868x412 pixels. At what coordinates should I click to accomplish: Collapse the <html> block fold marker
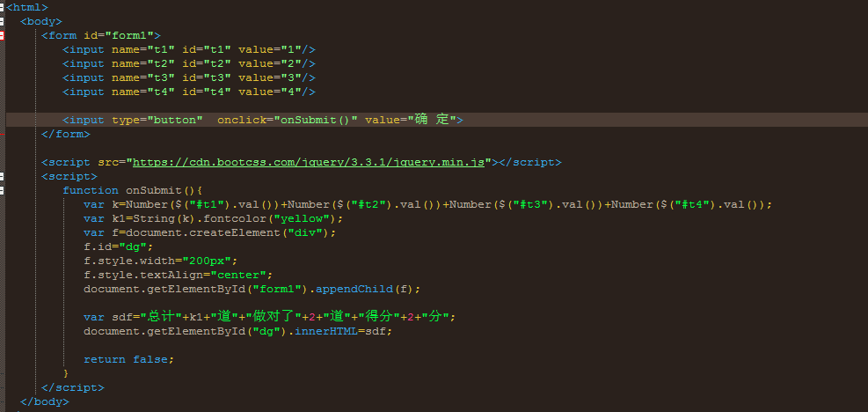tap(2, 7)
